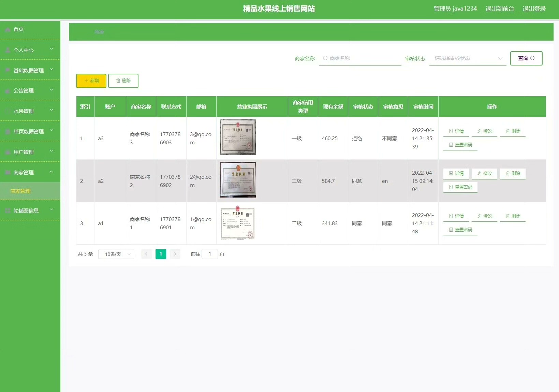Select the 商家管理 submenu item
Viewport: 559px width, 392px height.
point(20,191)
